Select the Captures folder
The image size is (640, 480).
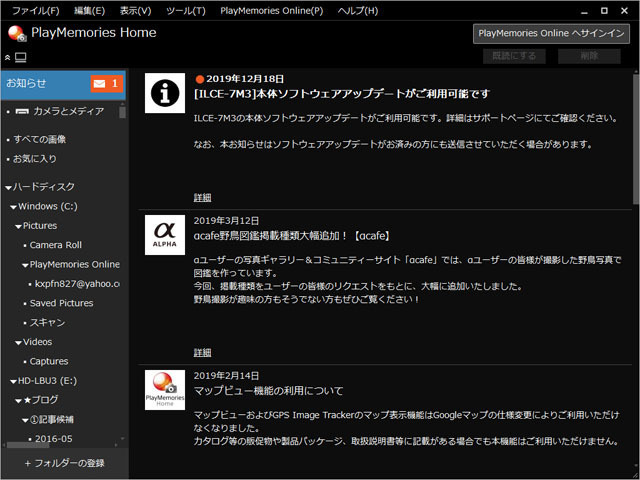tap(49, 361)
